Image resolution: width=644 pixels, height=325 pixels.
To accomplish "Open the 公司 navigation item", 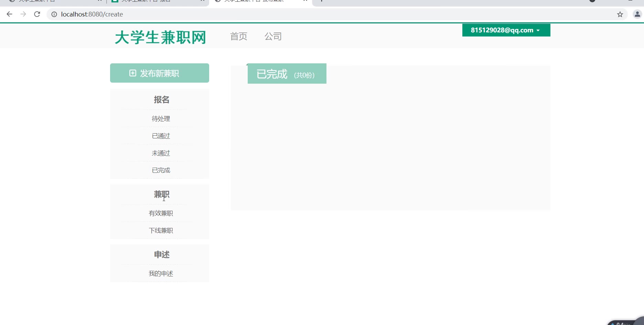I will [273, 36].
